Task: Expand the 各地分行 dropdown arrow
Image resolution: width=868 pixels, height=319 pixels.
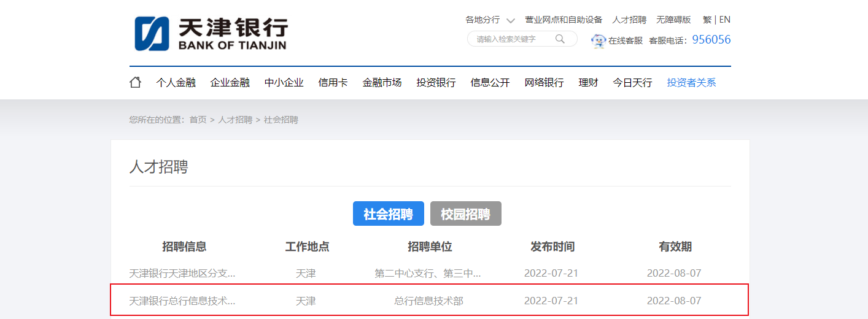Action: tap(510, 20)
